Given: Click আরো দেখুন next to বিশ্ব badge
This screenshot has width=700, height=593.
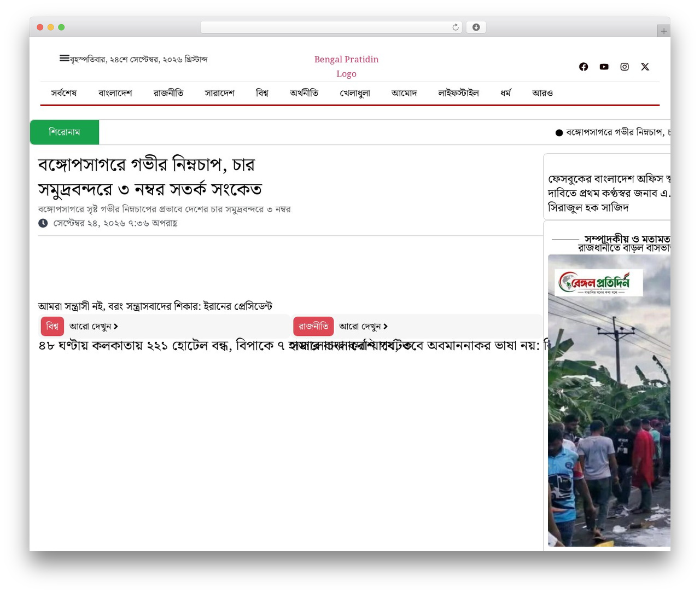Looking at the screenshot, I should coord(94,326).
